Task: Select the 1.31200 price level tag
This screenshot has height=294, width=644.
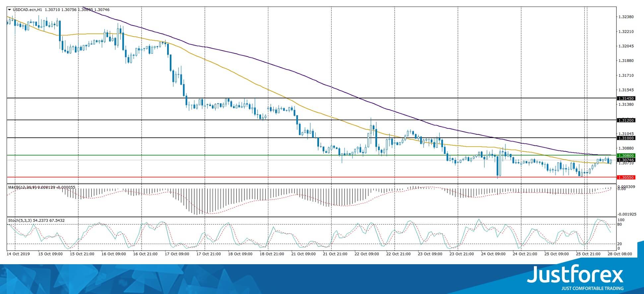Action: coord(626,120)
